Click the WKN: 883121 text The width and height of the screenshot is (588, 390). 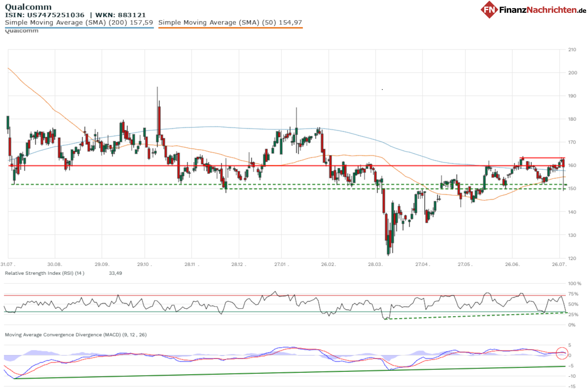click(120, 15)
